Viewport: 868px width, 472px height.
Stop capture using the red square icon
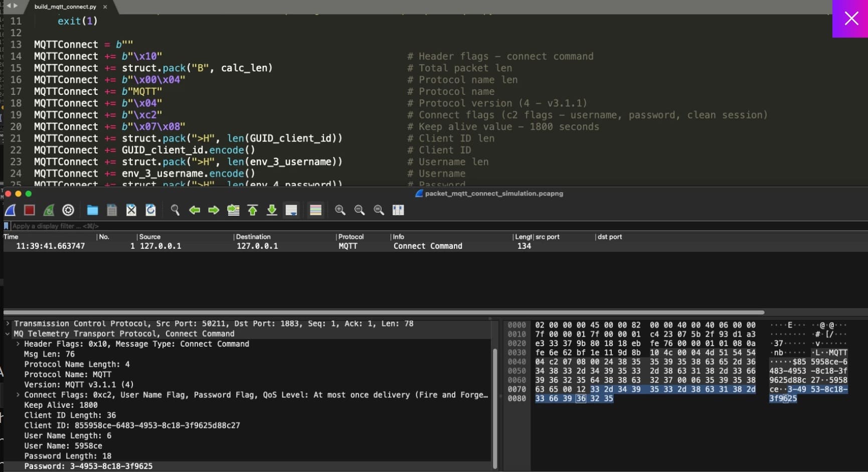click(30, 210)
